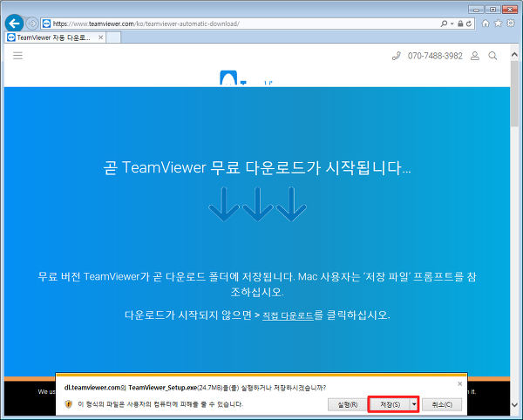Click the 저장(S) save button
The image size is (523, 420).
pyautogui.click(x=390, y=404)
